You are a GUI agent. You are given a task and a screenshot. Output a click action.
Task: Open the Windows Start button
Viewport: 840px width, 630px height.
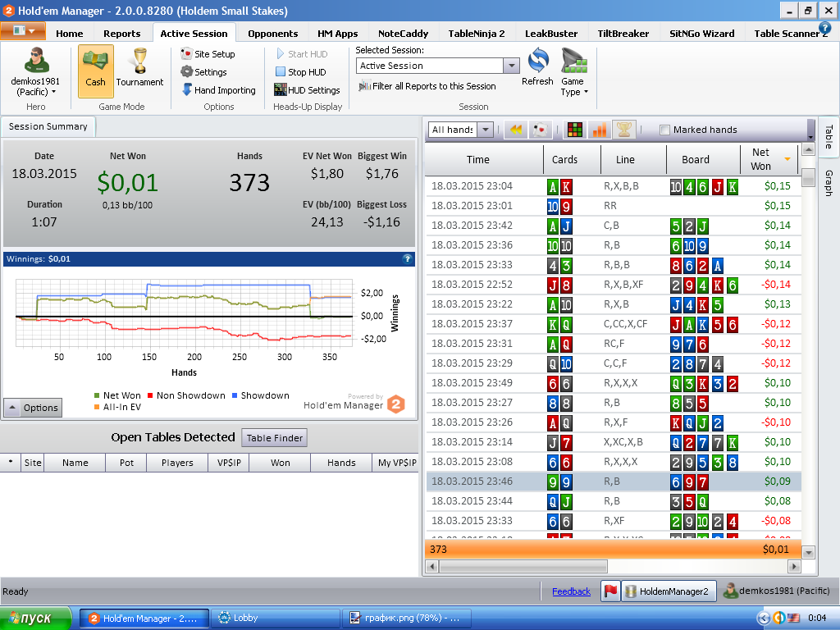[x=35, y=619]
